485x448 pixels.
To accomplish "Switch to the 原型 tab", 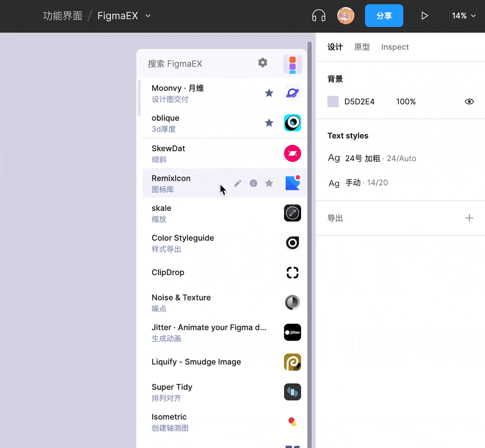I will tap(362, 47).
